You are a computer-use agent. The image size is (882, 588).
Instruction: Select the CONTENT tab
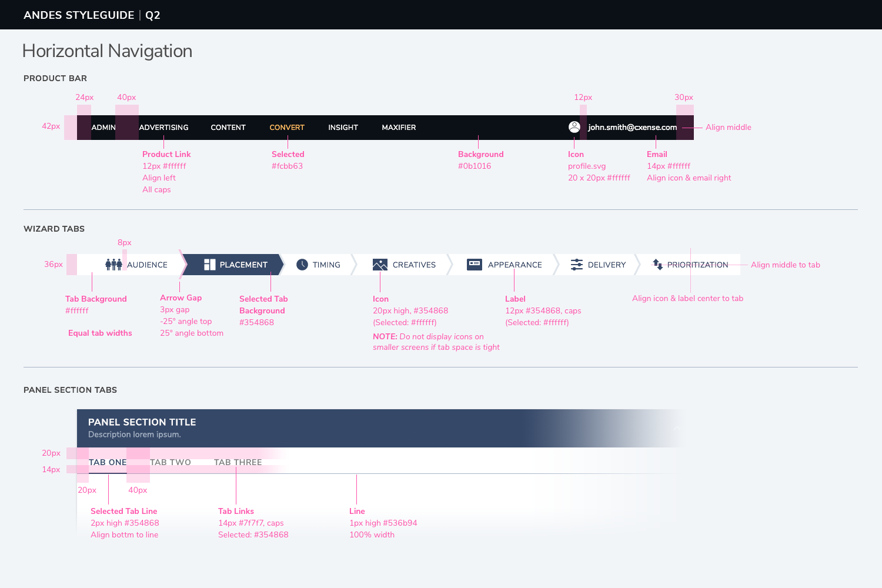pyautogui.click(x=228, y=127)
